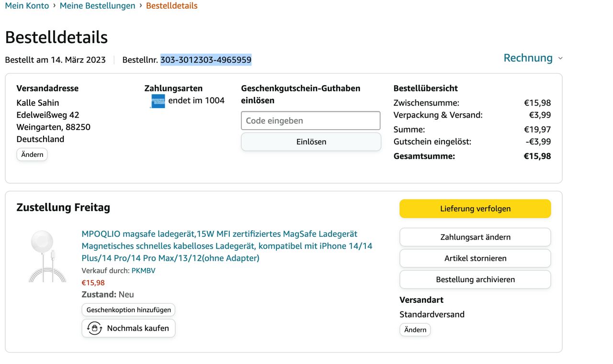Expand the Rechnung dropdown
This screenshot has height=364, width=613.
[528, 58]
